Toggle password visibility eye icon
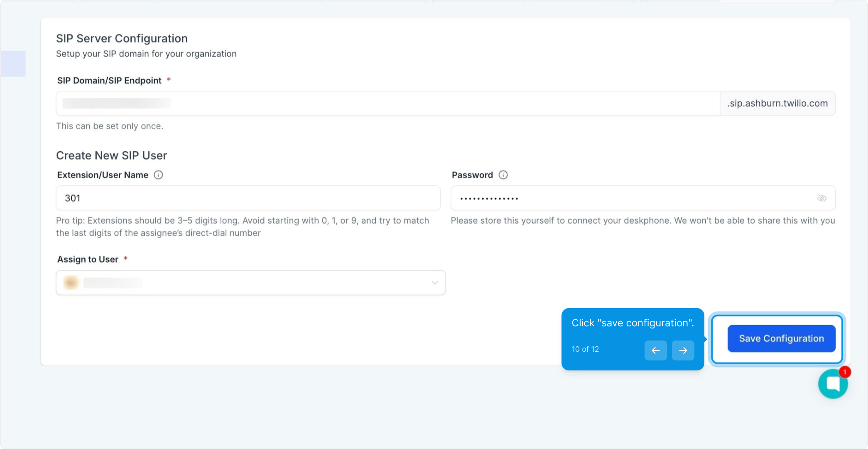The image size is (868, 449). click(x=821, y=198)
